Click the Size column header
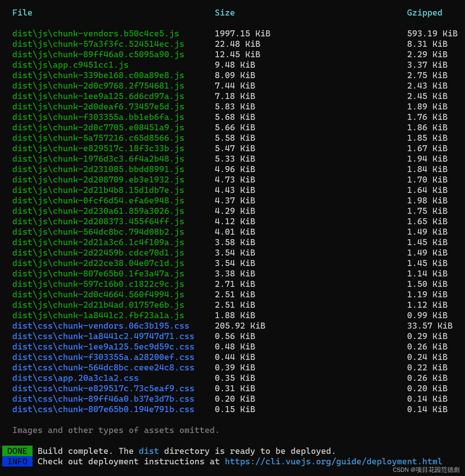The width and height of the screenshot is (465, 476). click(x=225, y=13)
